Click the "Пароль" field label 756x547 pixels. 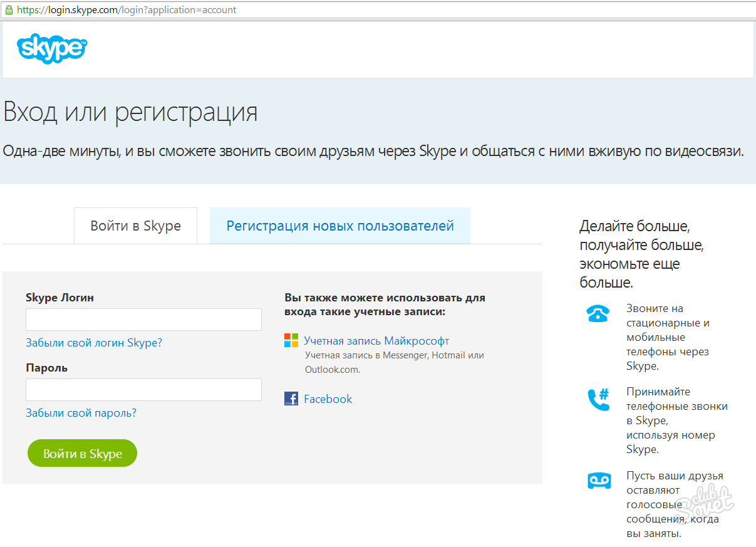click(x=46, y=368)
